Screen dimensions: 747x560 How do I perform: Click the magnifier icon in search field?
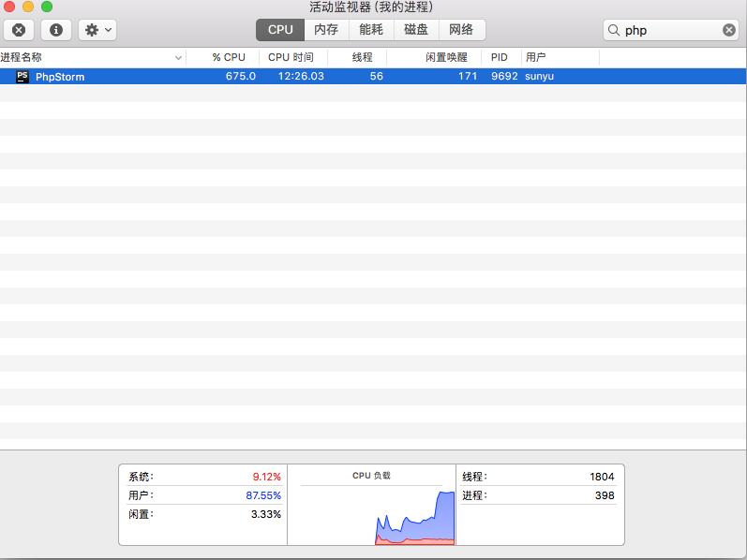coord(615,30)
